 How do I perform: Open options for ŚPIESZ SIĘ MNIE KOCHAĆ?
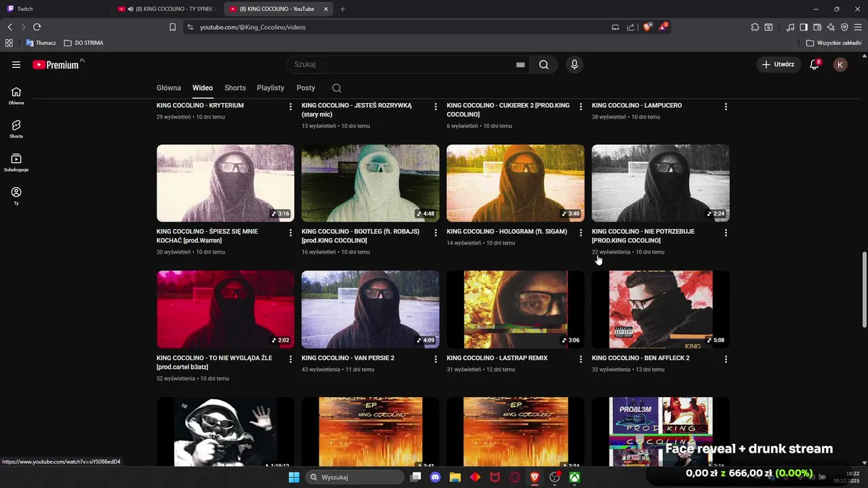pos(290,232)
